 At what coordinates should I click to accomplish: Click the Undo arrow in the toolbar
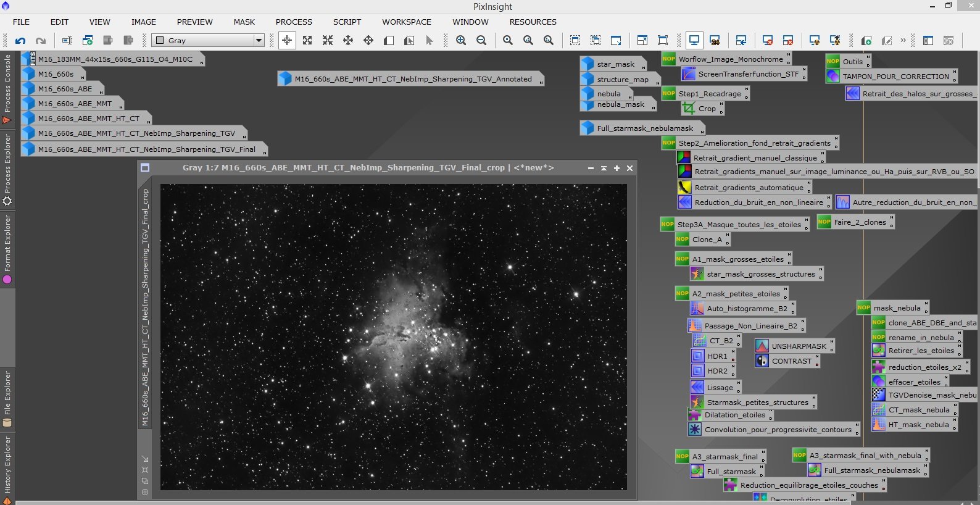point(20,41)
